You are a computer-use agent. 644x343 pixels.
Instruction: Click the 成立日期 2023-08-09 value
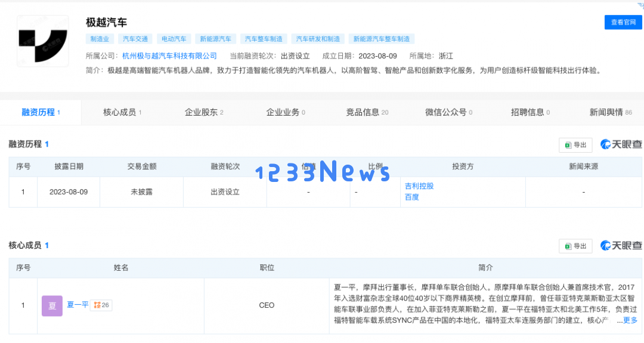[378, 56]
